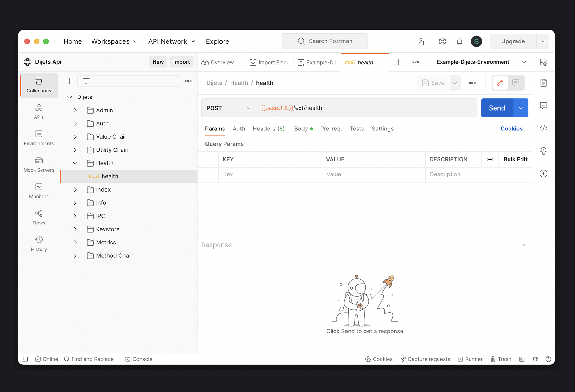Image resolution: width=575 pixels, height=392 pixels.
Task: Switch to the Headers tab
Action: click(x=269, y=129)
